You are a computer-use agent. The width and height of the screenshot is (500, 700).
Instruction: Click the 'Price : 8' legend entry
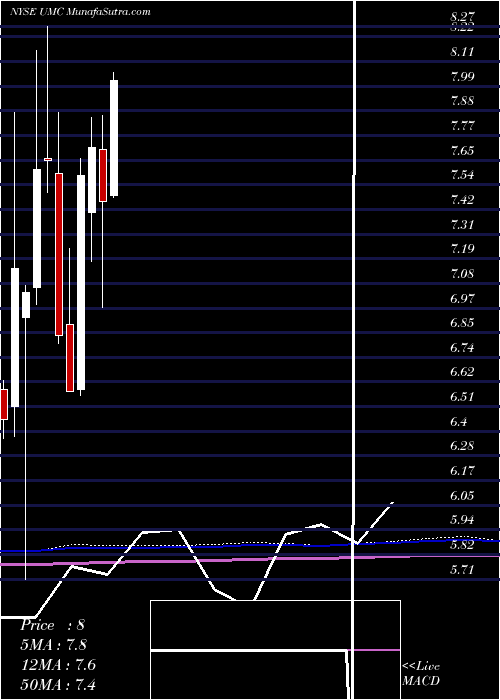tap(52, 625)
